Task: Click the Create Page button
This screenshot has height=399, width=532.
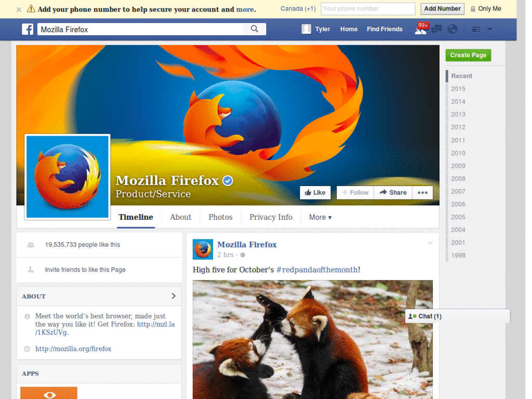Action: pyautogui.click(x=468, y=55)
